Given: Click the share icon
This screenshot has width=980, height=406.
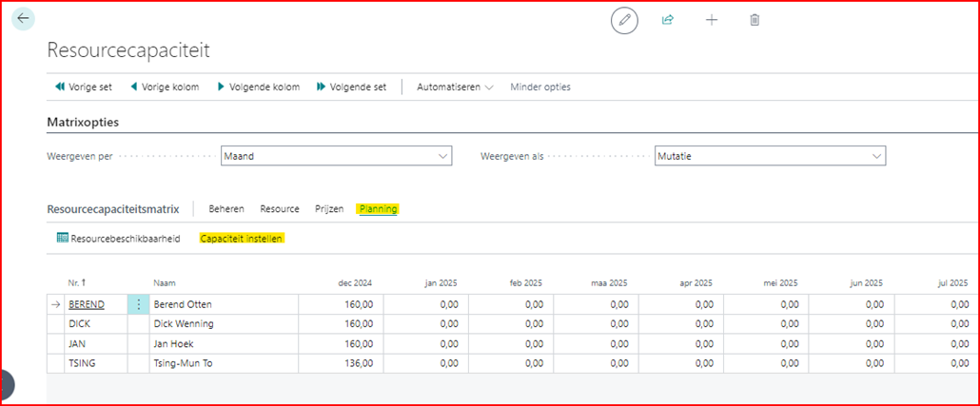Looking at the screenshot, I should pos(668,20).
